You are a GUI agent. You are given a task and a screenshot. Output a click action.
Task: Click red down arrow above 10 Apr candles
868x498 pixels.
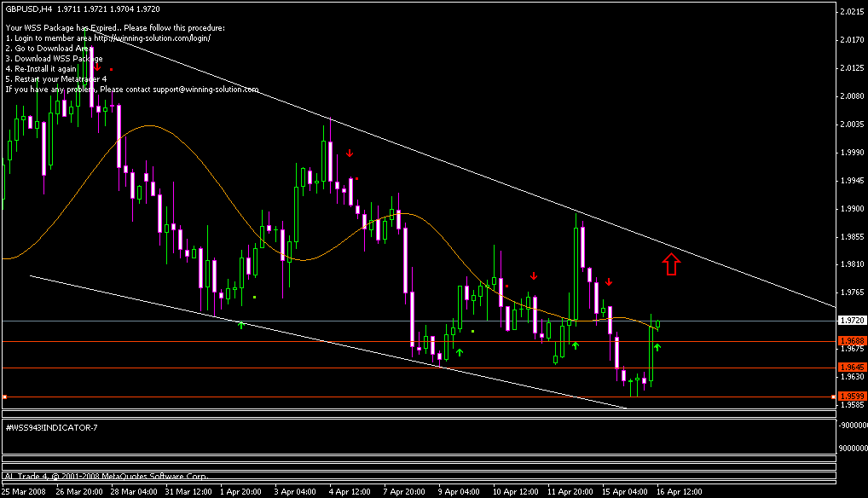coord(534,275)
